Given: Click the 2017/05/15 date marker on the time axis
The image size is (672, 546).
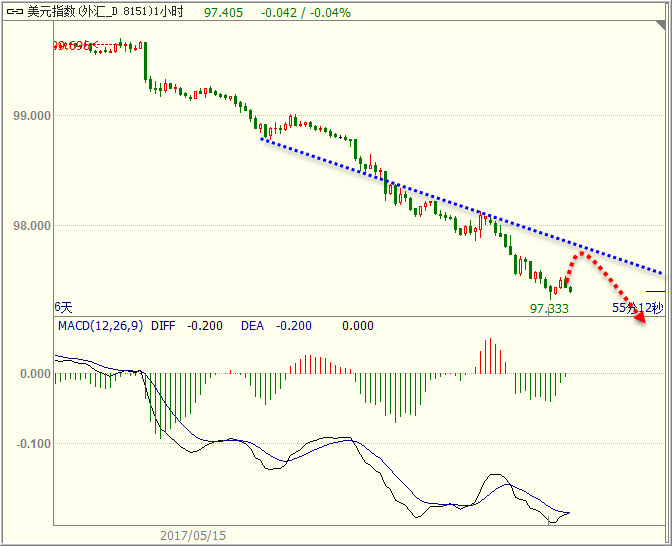Looking at the screenshot, I should 193,536.
